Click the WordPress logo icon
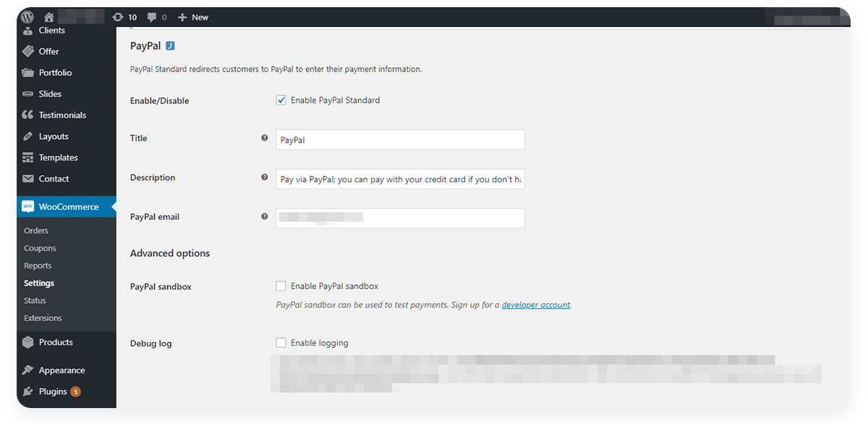 tap(27, 17)
